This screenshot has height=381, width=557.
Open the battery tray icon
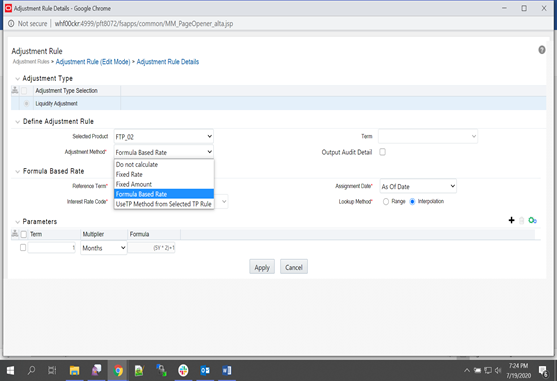[477, 371]
